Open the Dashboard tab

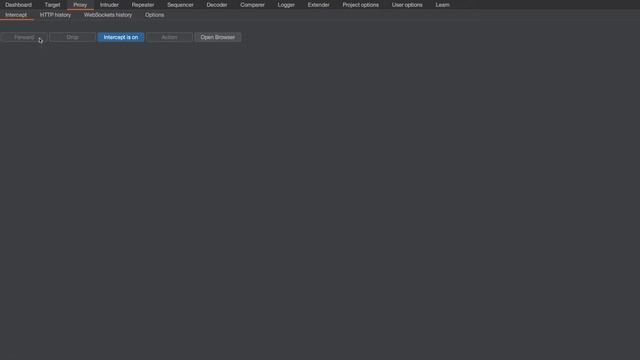pos(18,5)
